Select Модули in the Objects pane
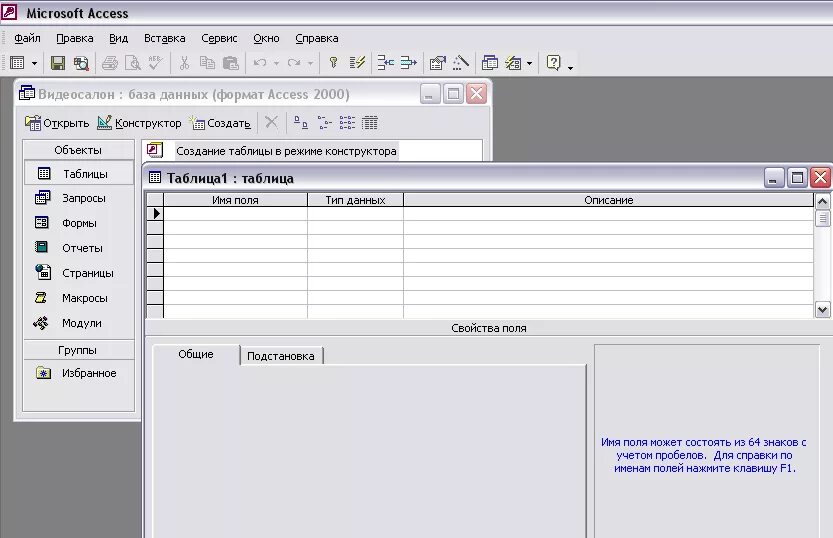Screen dimensions: 833x538 coord(79,323)
